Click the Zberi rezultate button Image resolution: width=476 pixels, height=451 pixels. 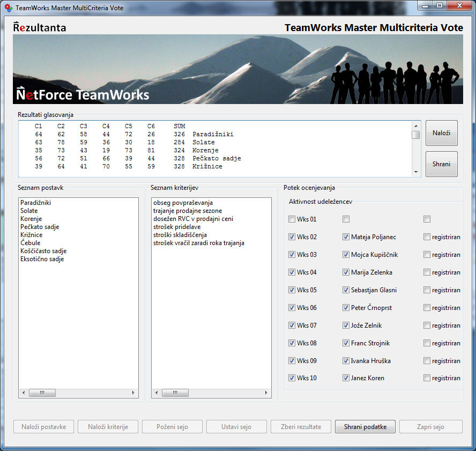click(301, 427)
